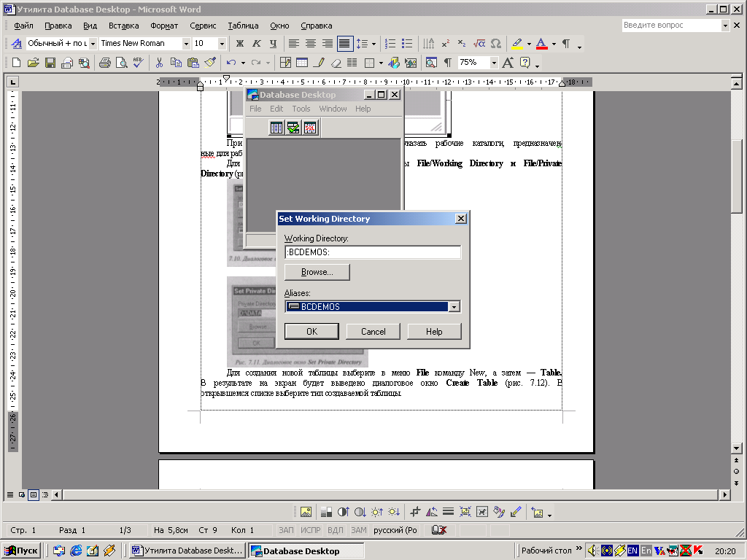Open the Tools menu in Database Desktop

click(301, 109)
